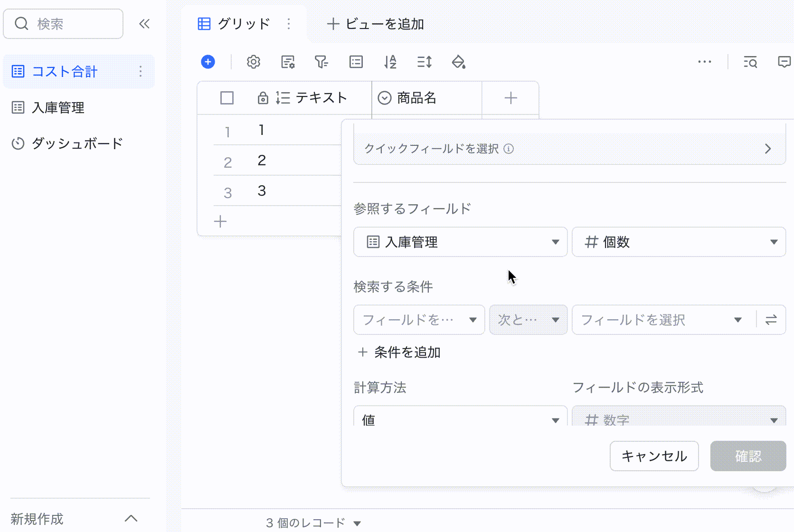794x532 pixels.
Task: Click the 検索 search field
Action: [x=63, y=24]
